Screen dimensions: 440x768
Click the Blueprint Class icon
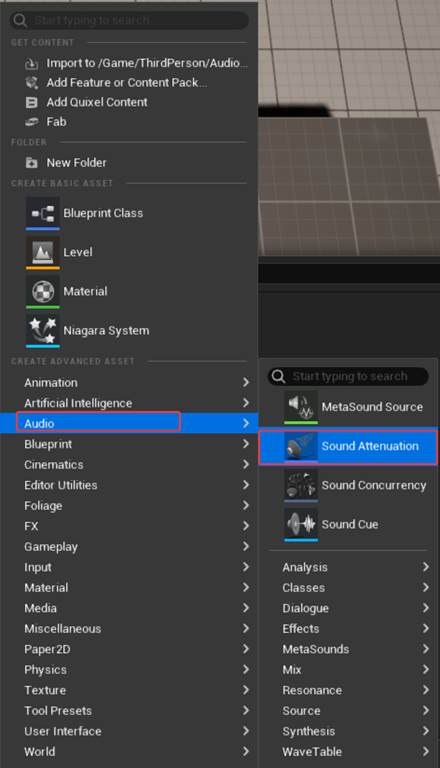click(43, 213)
